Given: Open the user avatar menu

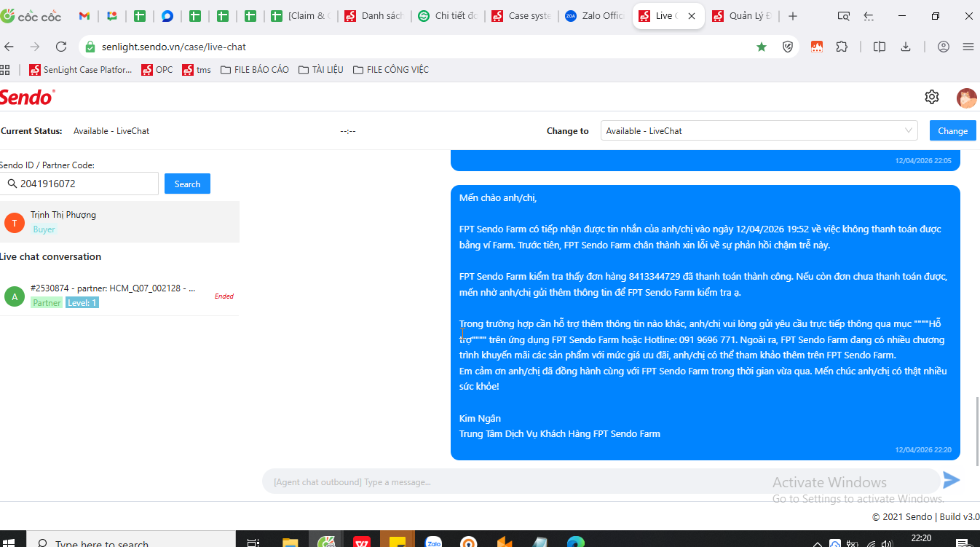Looking at the screenshot, I should (x=967, y=98).
